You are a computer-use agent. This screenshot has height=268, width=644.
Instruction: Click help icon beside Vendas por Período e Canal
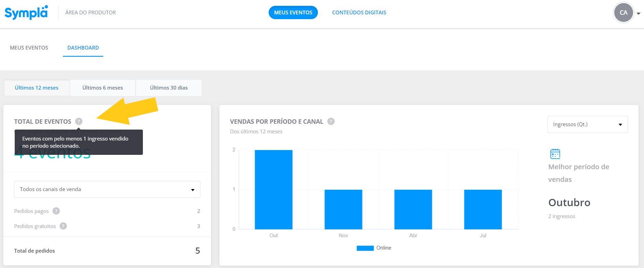tap(331, 121)
